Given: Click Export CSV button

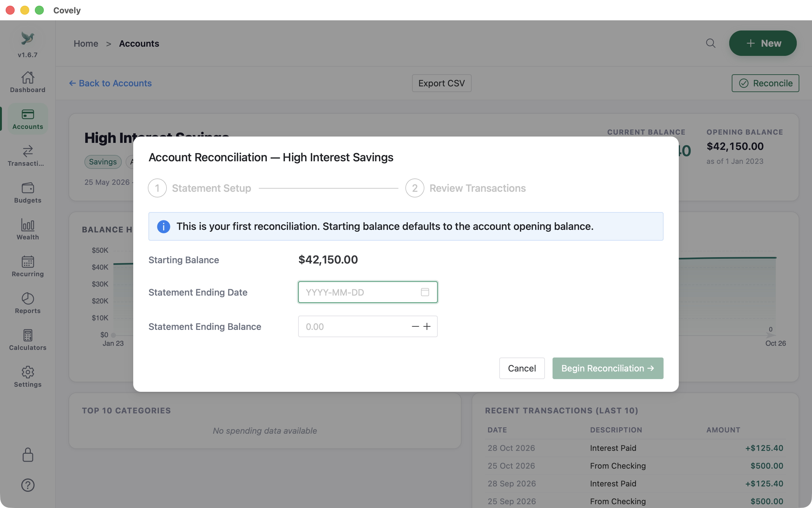Looking at the screenshot, I should [x=442, y=83].
